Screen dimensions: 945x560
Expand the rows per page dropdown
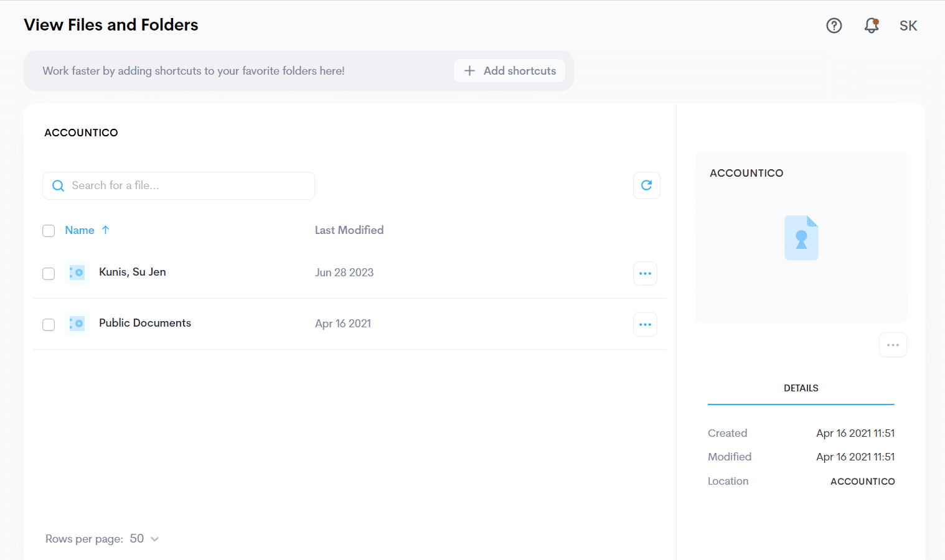pos(144,539)
